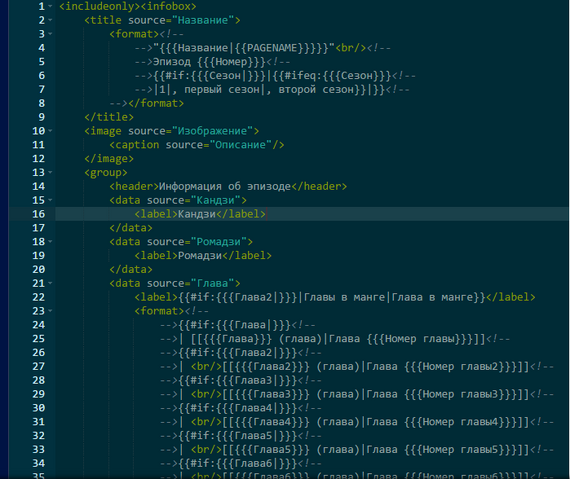This screenshot has width=570, height=479.
Task: Click the "Название" source attribute value
Action: [x=203, y=20]
